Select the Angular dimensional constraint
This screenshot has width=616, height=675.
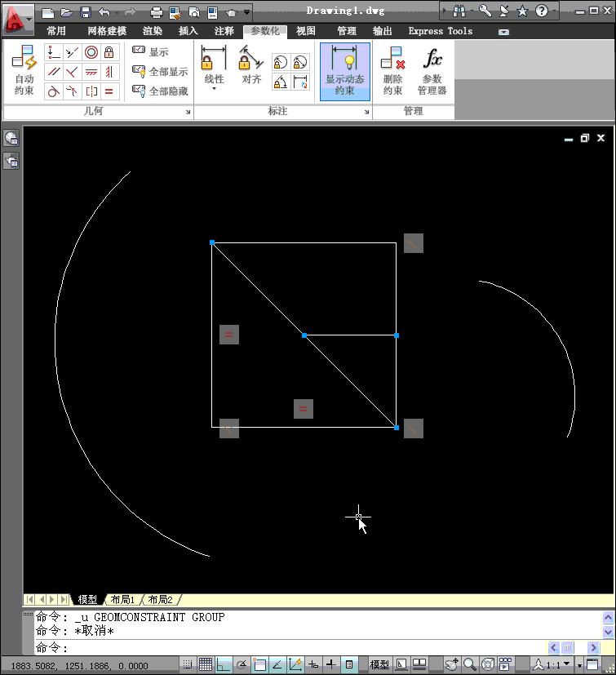coord(281,82)
